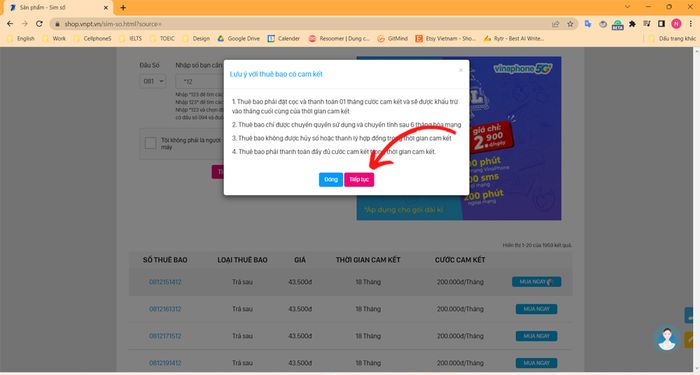Open the Calender bookmark
The height and width of the screenshot is (375, 700).
point(284,39)
